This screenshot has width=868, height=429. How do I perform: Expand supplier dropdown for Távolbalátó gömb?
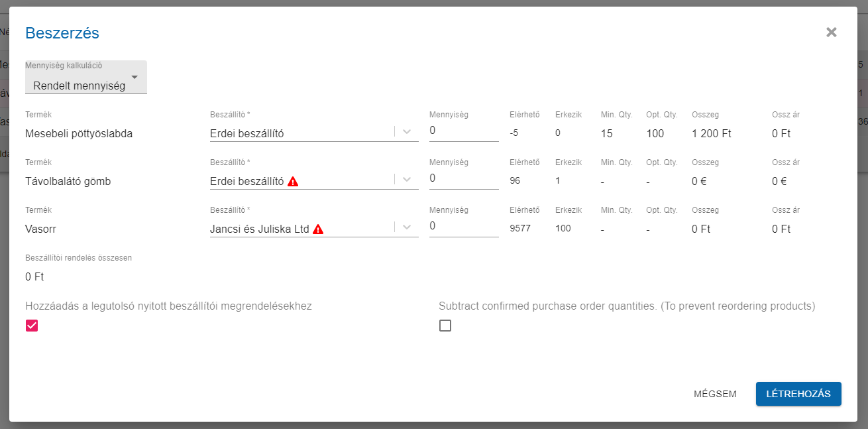click(407, 180)
